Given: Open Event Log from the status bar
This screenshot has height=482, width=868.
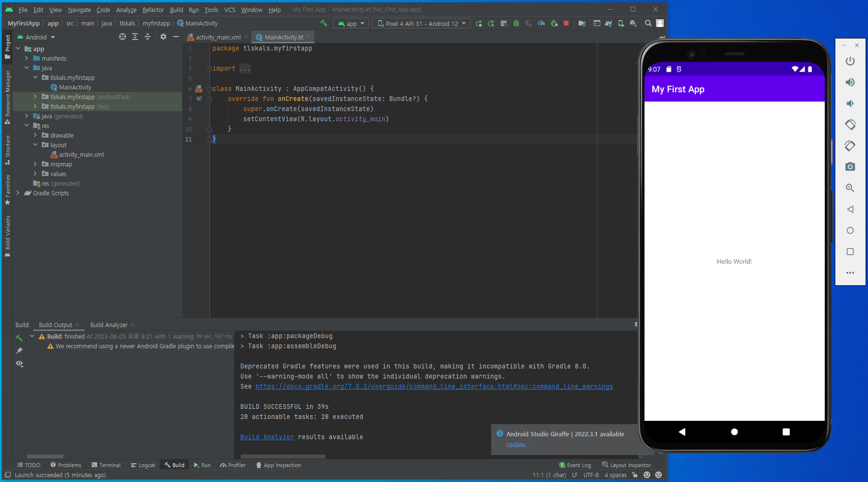Looking at the screenshot, I should 575,465.
